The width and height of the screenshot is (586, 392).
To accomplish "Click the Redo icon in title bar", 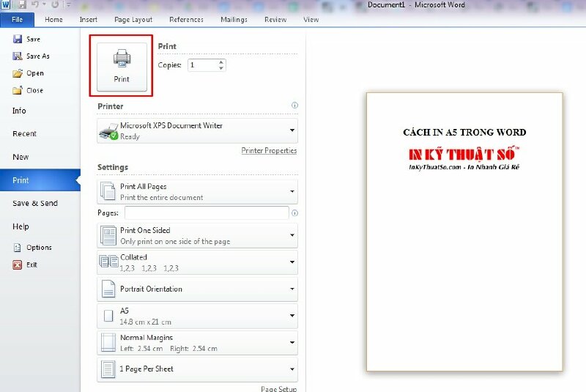I will [x=55, y=5].
